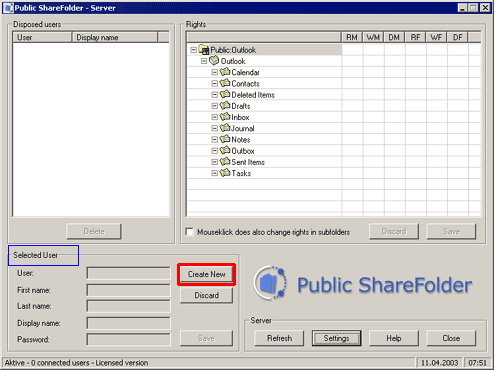
Task: Click the Display name column header
Action: click(x=114, y=37)
